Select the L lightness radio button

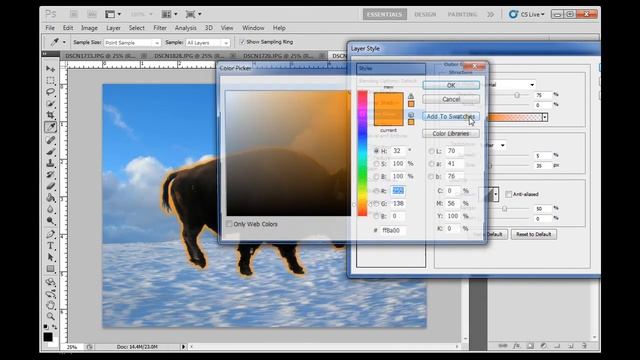(431, 151)
